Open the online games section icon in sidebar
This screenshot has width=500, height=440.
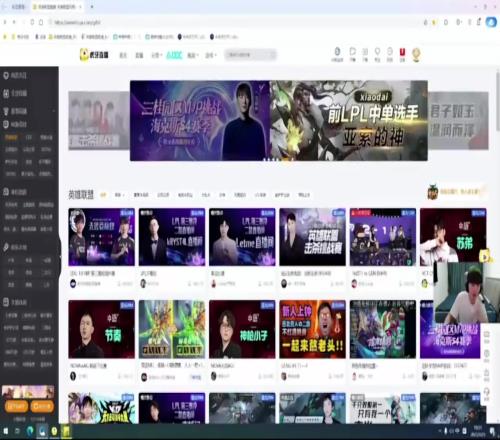6,124
